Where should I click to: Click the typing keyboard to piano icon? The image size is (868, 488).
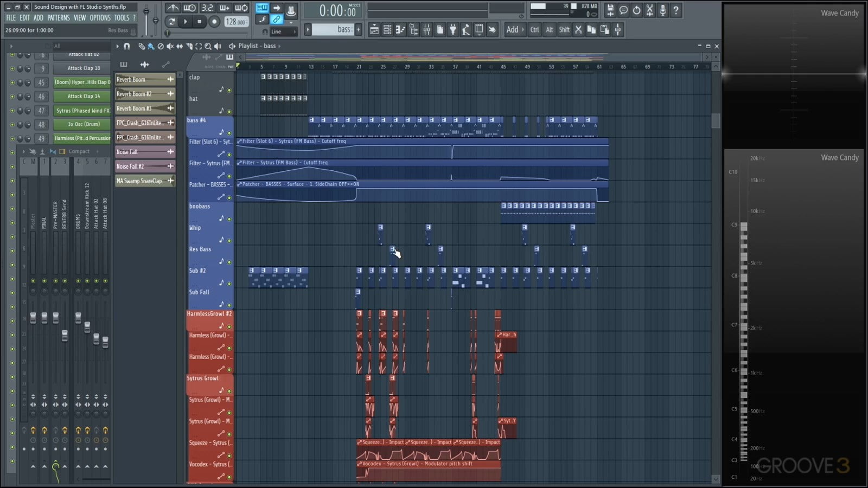coord(262,8)
